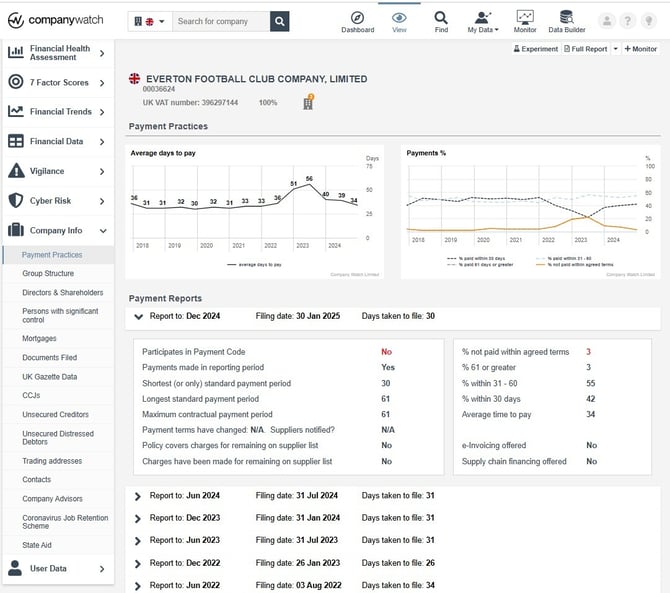Click the search magnifier button
Image resolution: width=670 pixels, height=593 pixels.
point(279,21)
